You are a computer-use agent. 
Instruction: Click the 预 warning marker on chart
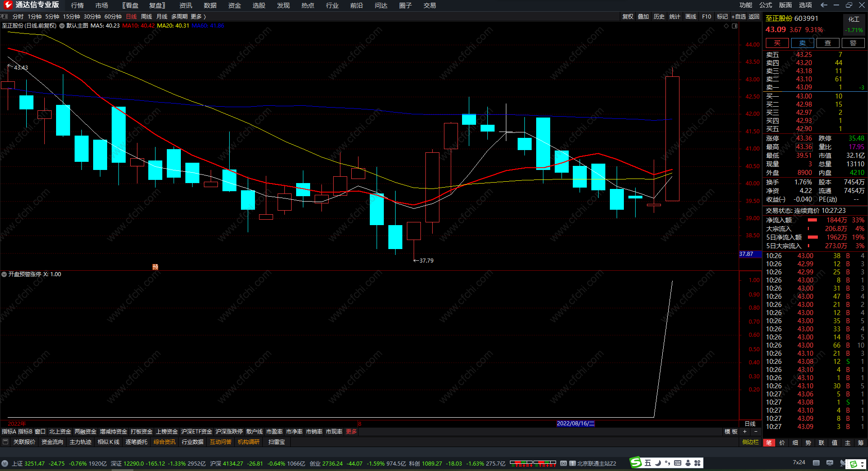(155, 267)
